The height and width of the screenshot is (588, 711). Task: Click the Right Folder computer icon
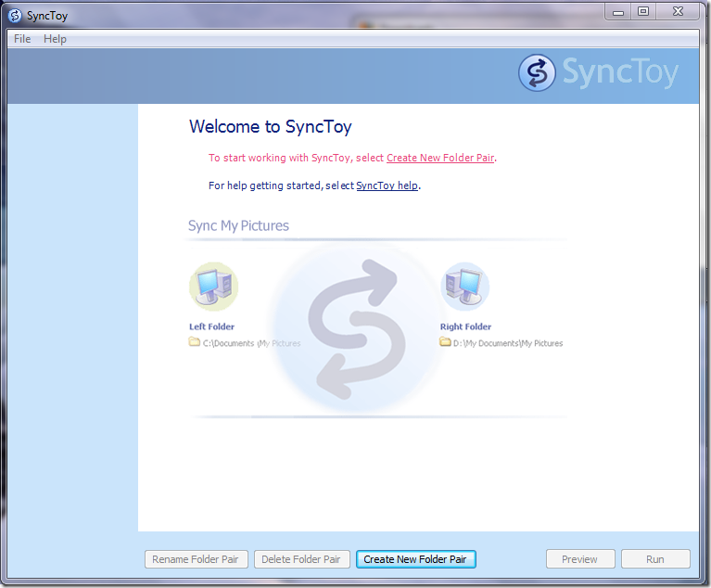464,287
